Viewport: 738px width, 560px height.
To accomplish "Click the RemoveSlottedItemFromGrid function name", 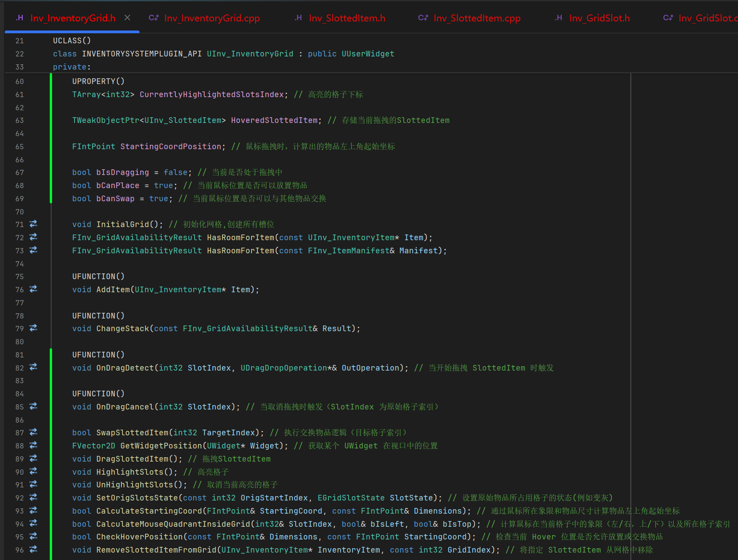I will click(157, 550).
